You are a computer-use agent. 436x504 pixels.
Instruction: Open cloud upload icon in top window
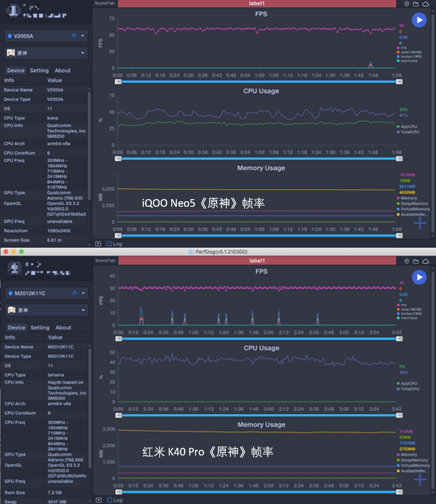426,4
